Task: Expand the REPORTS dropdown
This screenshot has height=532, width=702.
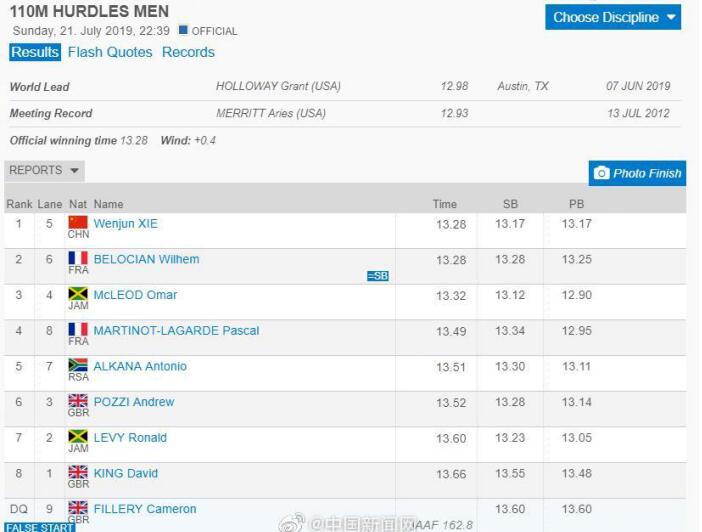Action: point(44,171)
